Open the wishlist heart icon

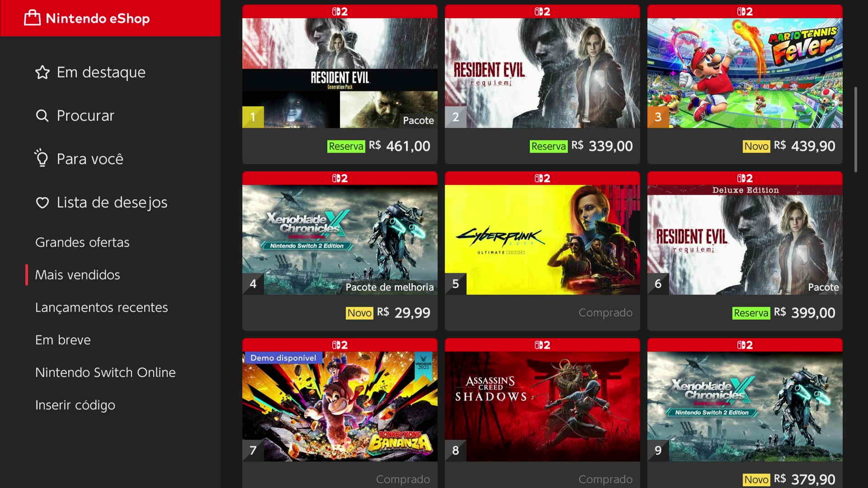click(x=42, y=202)
